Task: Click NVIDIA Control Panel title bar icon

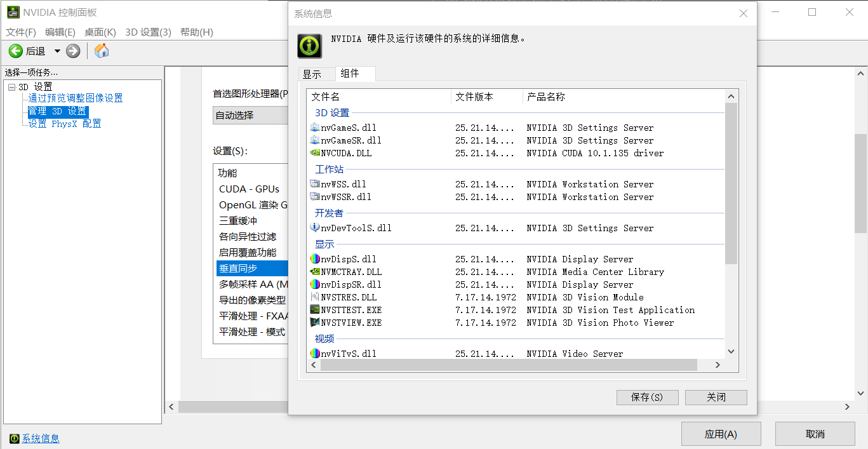Action: tap(13, 12)
